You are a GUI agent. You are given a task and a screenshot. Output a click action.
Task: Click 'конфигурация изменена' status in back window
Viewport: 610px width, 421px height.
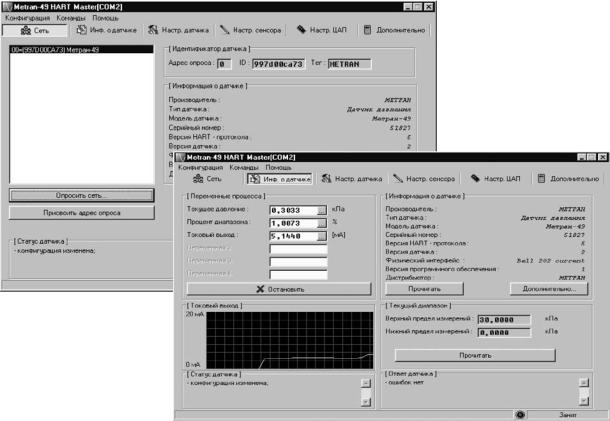point(54,251)
